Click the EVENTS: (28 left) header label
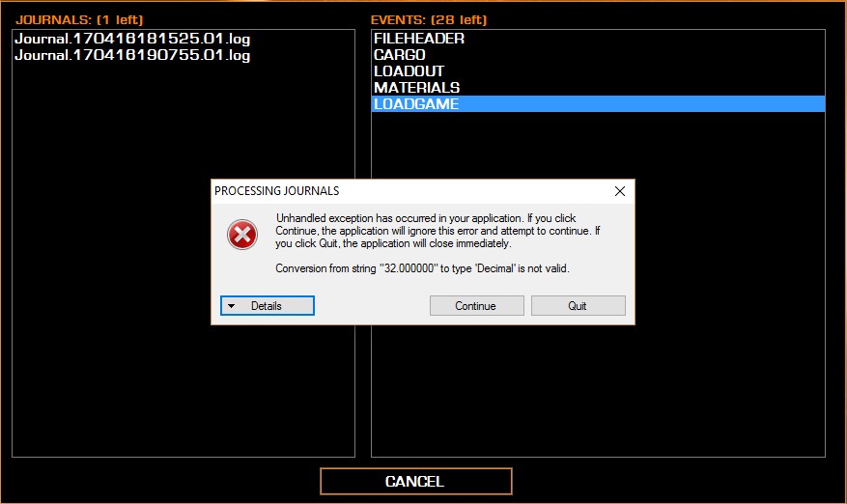This screenshot has height=504, width=847. [429, 20]
